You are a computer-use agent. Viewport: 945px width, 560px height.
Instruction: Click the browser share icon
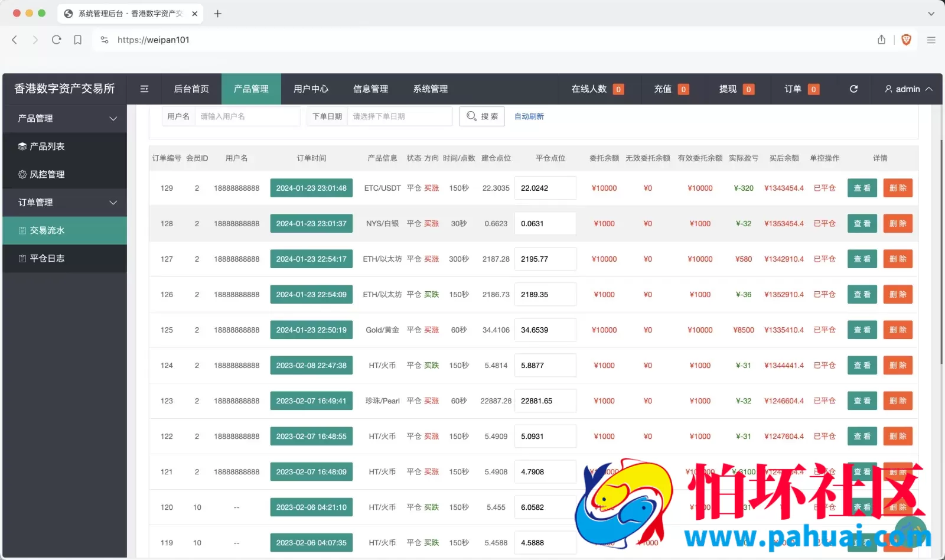tap(881, 40)
